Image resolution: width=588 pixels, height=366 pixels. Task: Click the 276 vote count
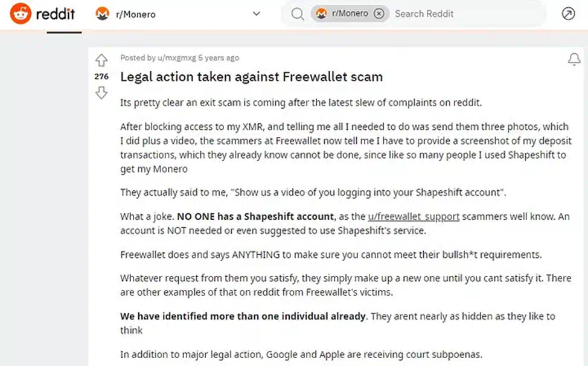pyautogui.click(x=101, y=77)
